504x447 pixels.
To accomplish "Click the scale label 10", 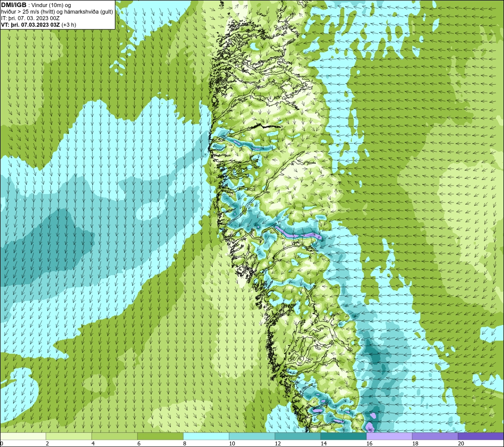I will pos(232,443).
